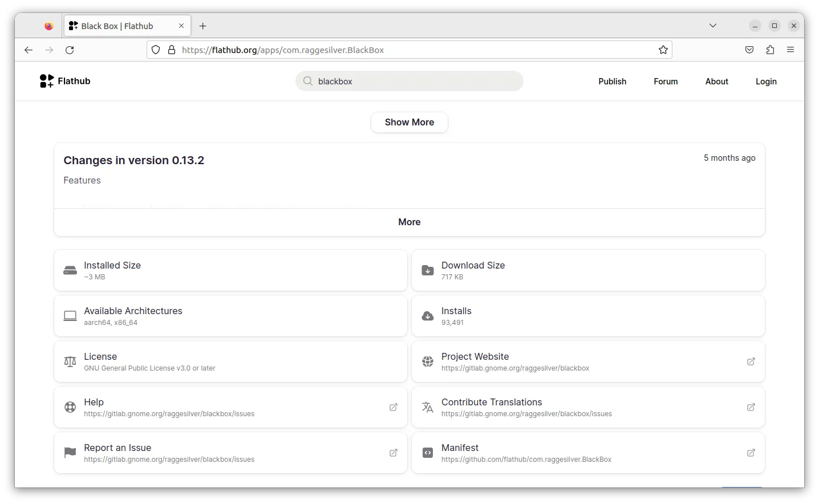This screenshot has width=819, height=504.
Task: Go to the Forum page
Action: (x=666, y=82)
